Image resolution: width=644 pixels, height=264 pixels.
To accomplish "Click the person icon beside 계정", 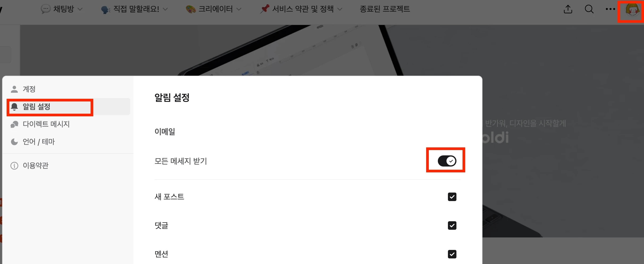I will (x=14, y=89).
